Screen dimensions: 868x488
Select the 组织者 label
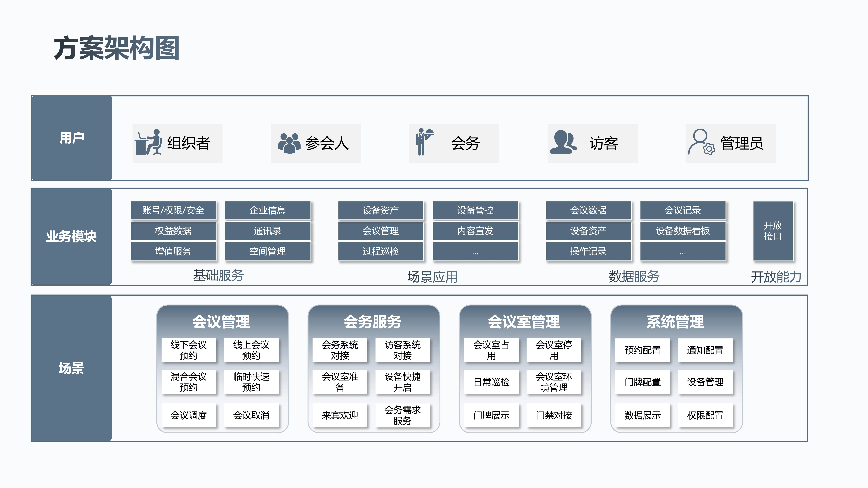189,143
